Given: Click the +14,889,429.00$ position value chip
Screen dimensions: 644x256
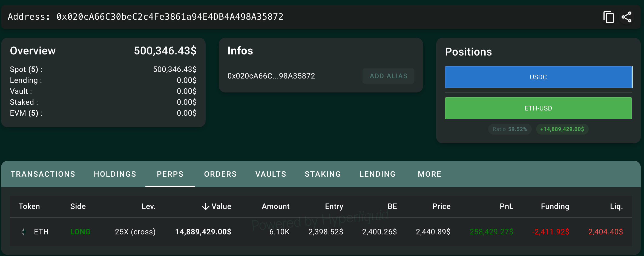Looking at the screenshot, I should pos(562,129).
